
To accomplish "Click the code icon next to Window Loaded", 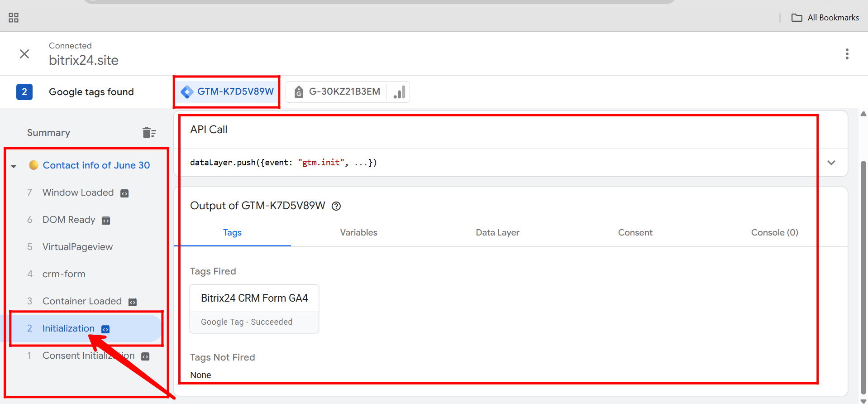I will coord(124,193).
